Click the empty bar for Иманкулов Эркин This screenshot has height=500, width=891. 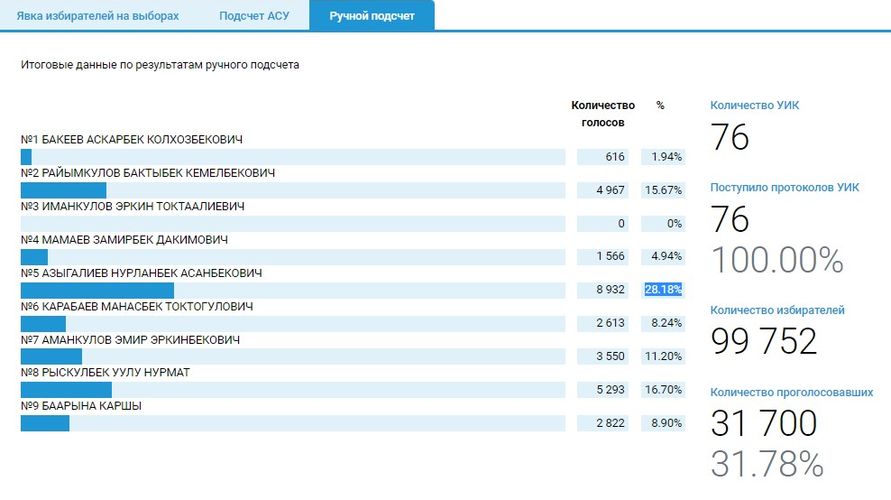click(292, 224)
